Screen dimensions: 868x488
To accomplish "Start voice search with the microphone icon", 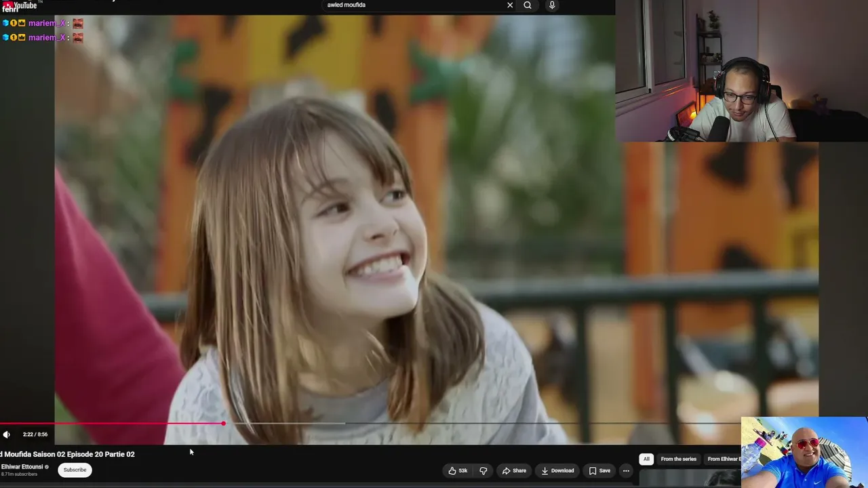I will pos(552,5).
